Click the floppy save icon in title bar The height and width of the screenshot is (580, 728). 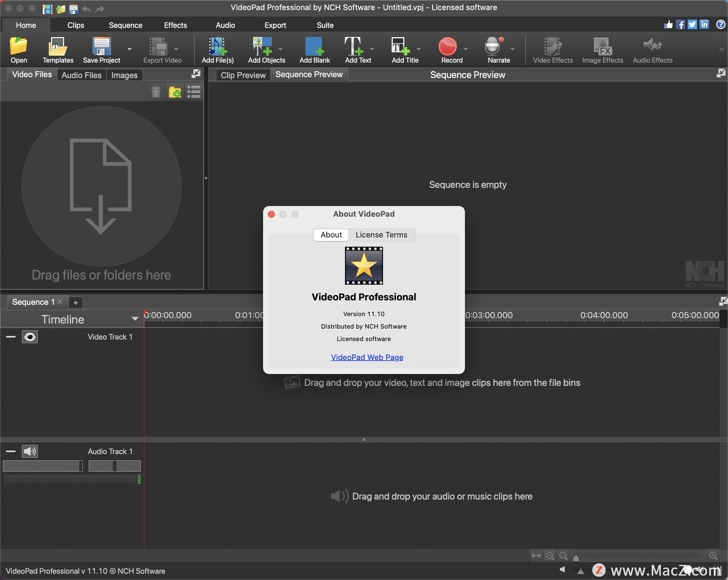pyautogui.click(x=74, y=9)
